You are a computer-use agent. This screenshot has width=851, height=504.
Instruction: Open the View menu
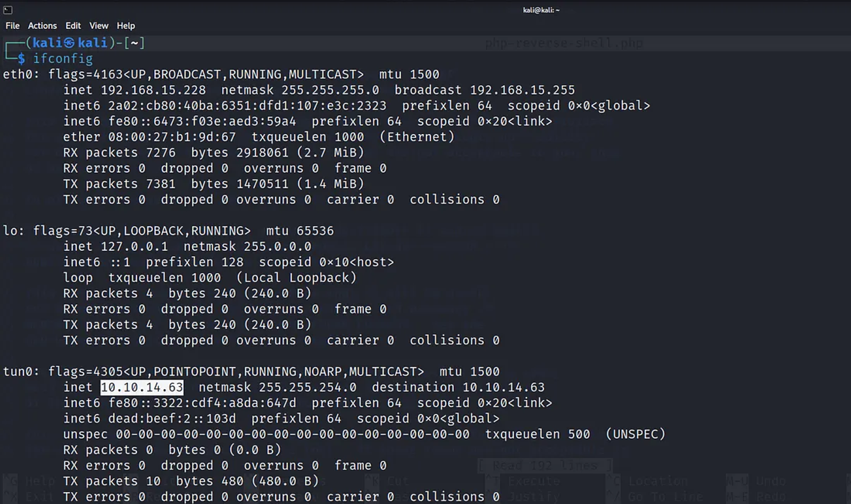[x=98, y=26]
